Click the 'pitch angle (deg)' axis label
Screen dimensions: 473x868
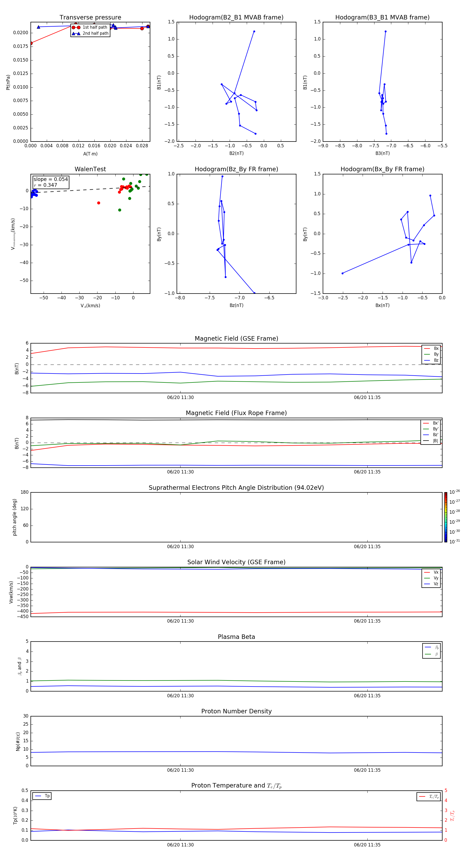(14, 517)
